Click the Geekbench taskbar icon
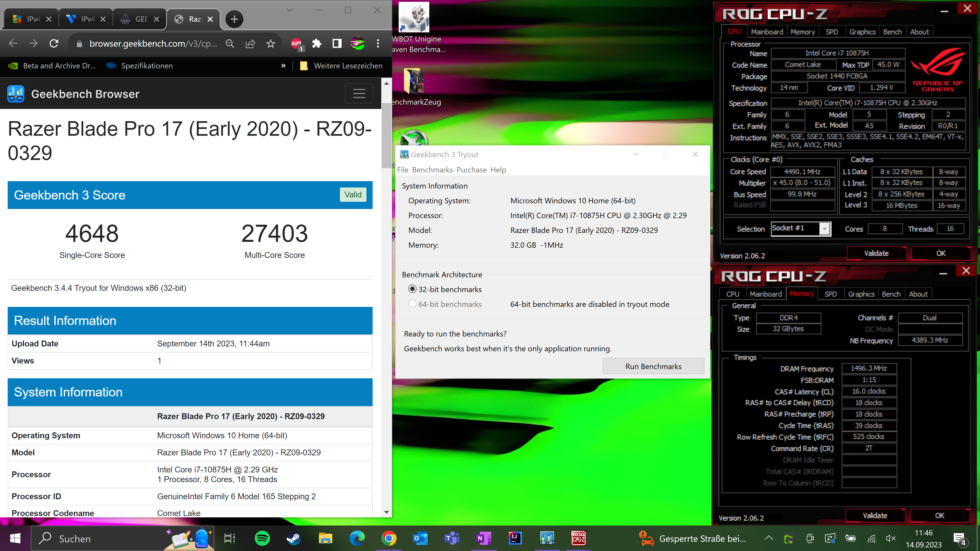The image size is (980, 551). tap(547, 538)
